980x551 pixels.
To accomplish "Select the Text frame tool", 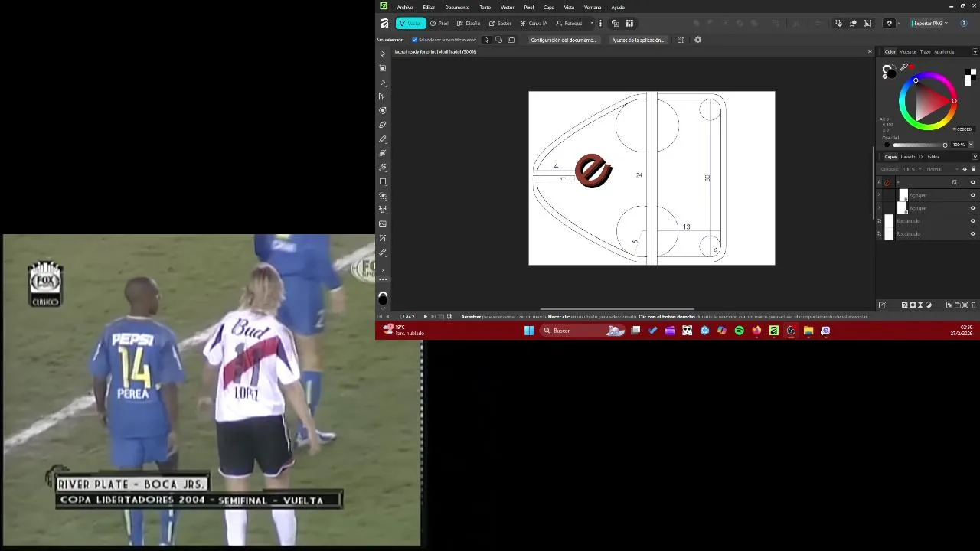I will tap(383, 210).
